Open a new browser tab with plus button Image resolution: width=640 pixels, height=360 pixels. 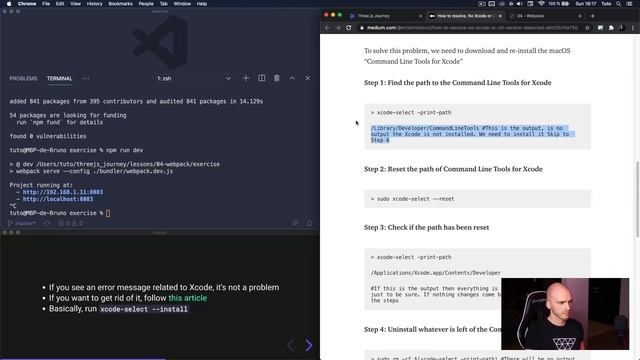click(592, 16)
